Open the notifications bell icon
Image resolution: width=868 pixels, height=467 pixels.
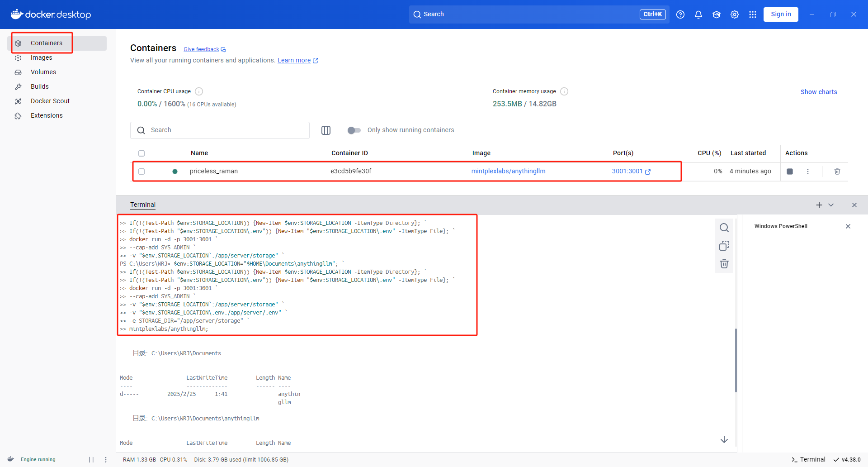(698, 14)
